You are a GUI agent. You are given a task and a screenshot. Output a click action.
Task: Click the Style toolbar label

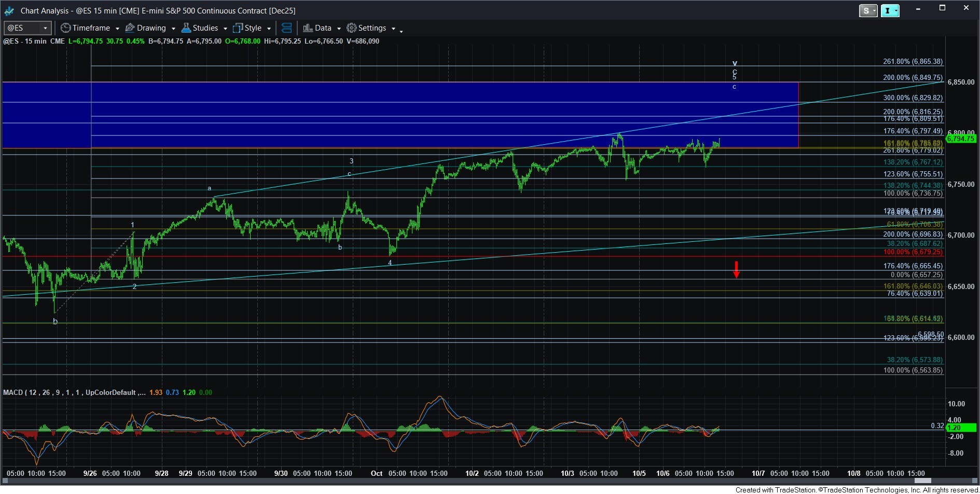coord(253,28)
